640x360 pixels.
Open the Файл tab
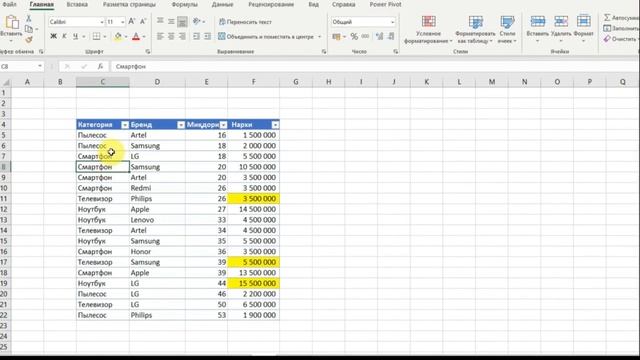[x=9, y=4]
